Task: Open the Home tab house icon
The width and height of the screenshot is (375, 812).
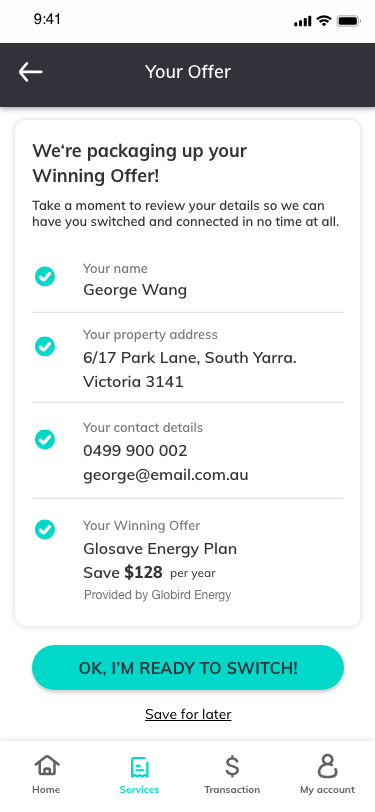Action: coord(47,765)
